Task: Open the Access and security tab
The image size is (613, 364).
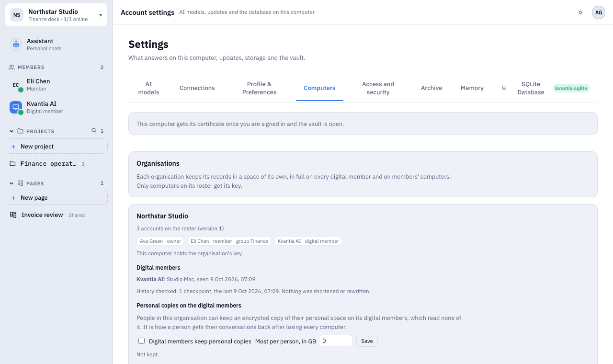Action: pos(378,88)
